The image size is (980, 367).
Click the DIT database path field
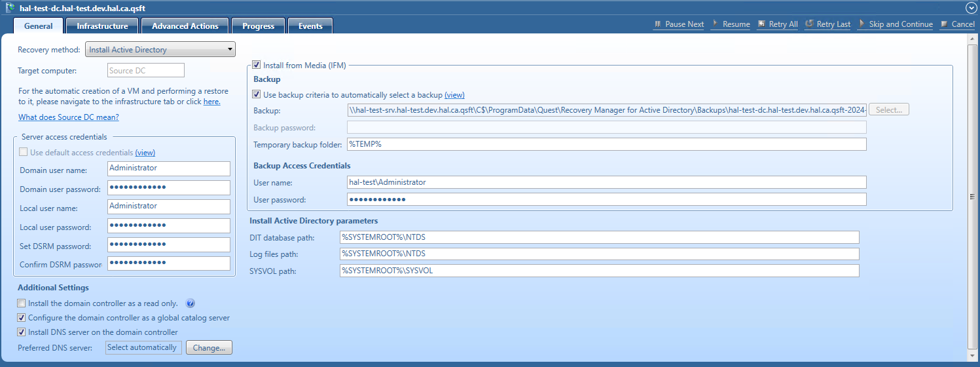(x=600, y=237)
